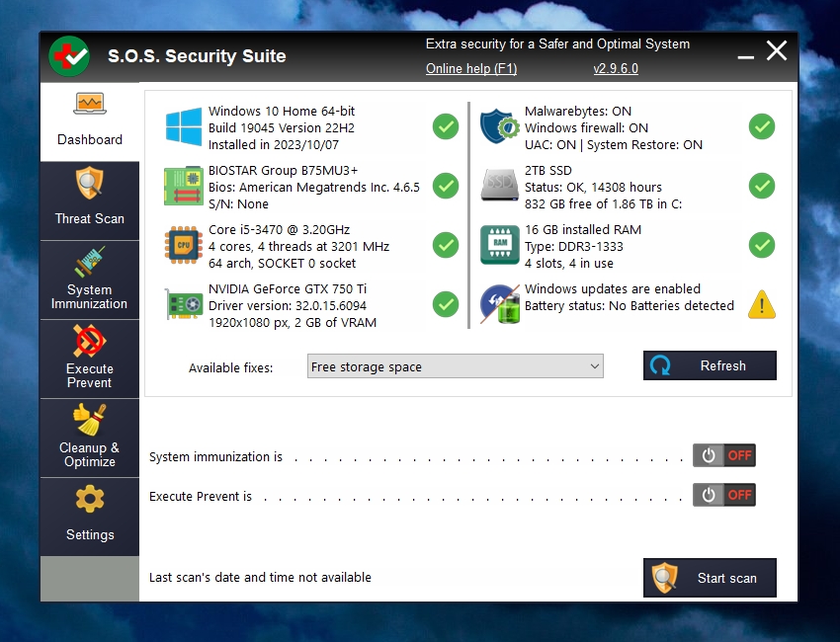Viewport: 840px width, 642px height.
Task: Click the text "Battery status: No Batteries detected"
Action: click(x=629, y=306)
